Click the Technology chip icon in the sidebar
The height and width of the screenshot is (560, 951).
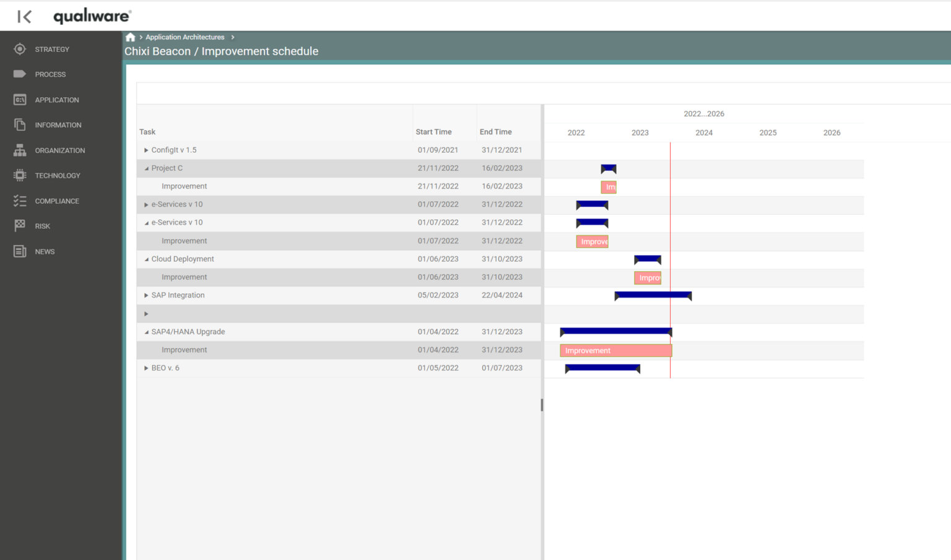pyautogui.click(x=19, y=175)
